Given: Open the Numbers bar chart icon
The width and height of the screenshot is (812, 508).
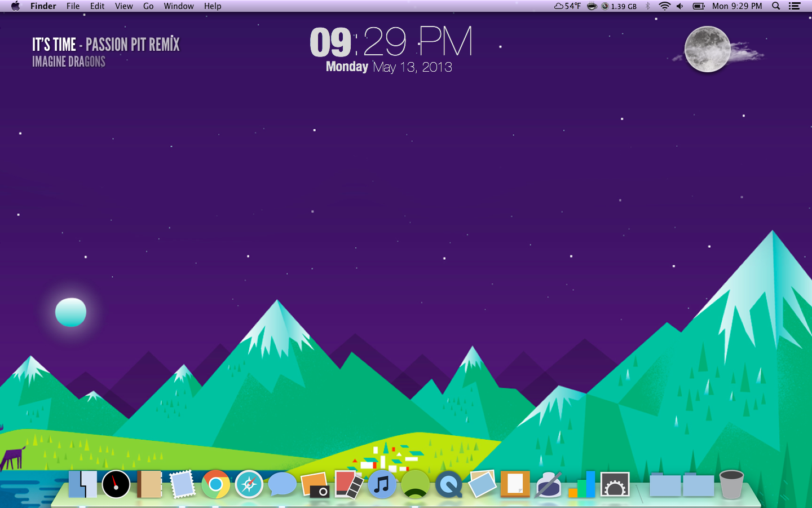Looking at the screenshot, I should point(582,484).
